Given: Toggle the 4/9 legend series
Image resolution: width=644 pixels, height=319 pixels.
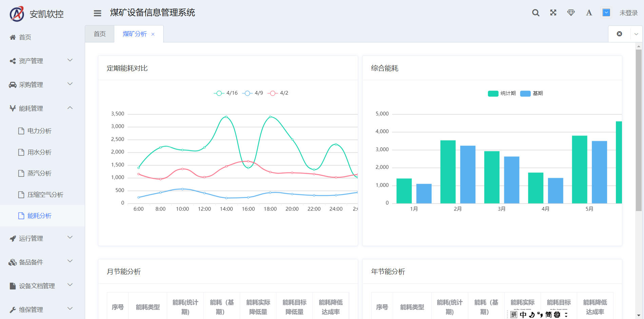Looking at the screenshot, I should click(x=253, y=93).
